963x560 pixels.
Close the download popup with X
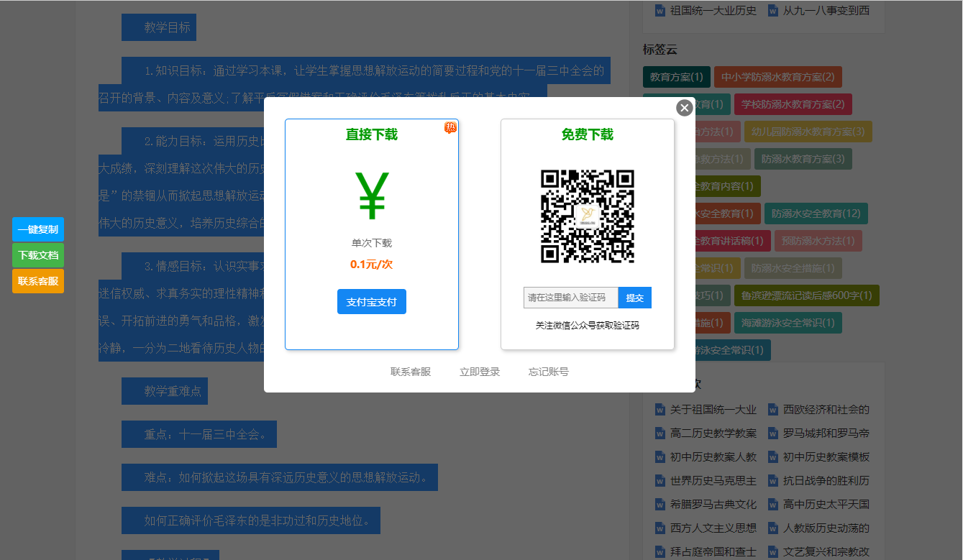(x=685, y=108)
